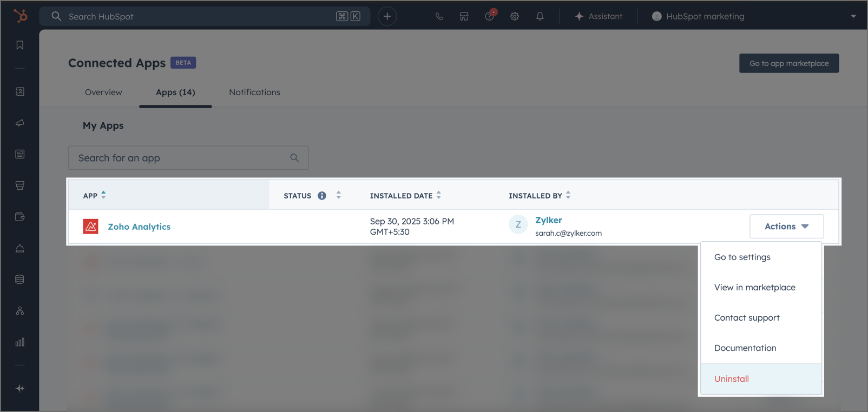Sort table by Installed Date column
Image resolution: width=868 pixels, height=412 pixels.
pos(439,195)
